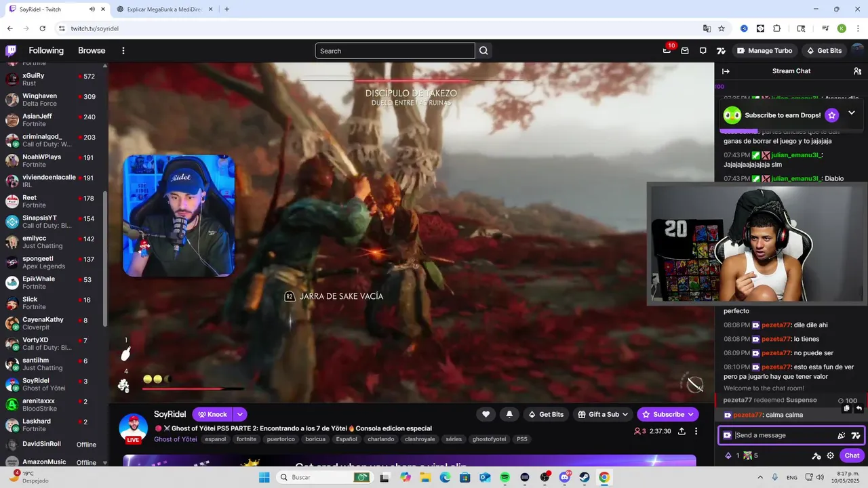Expand the Subscribe to earn Drops banner
868x488 pixels.
coord(852,113)
